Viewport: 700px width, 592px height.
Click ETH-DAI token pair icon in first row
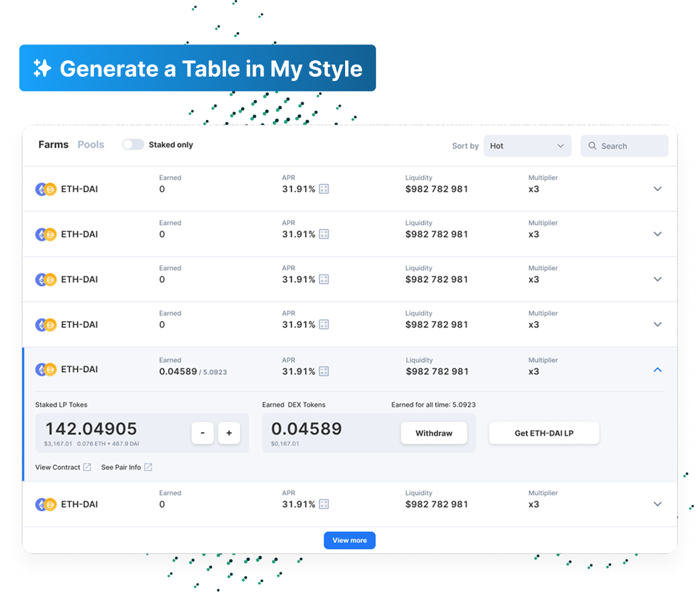pos(46,189)
